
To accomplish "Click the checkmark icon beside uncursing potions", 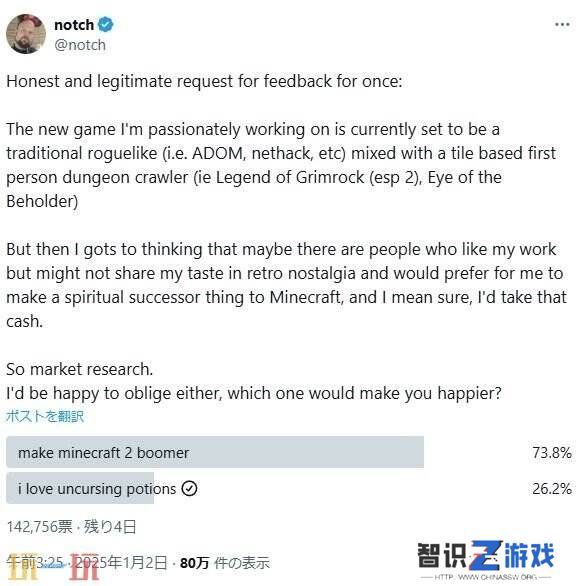I will coord(189,488).
